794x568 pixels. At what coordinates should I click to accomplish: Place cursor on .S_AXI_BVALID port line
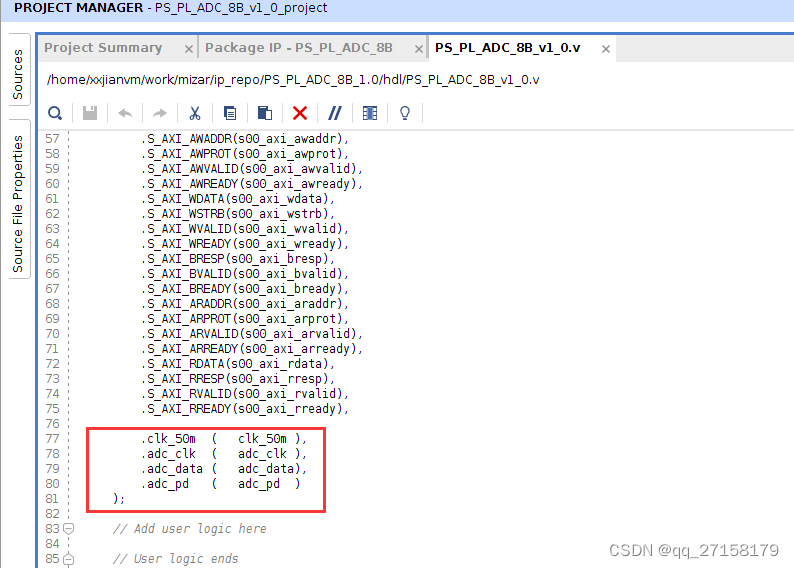245,274
